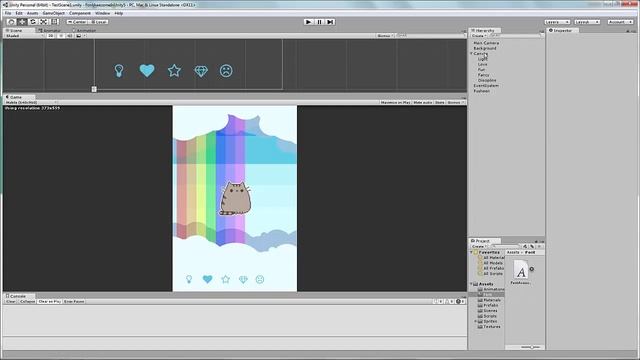Select Background object in Hierarchy

click(485, 48)
